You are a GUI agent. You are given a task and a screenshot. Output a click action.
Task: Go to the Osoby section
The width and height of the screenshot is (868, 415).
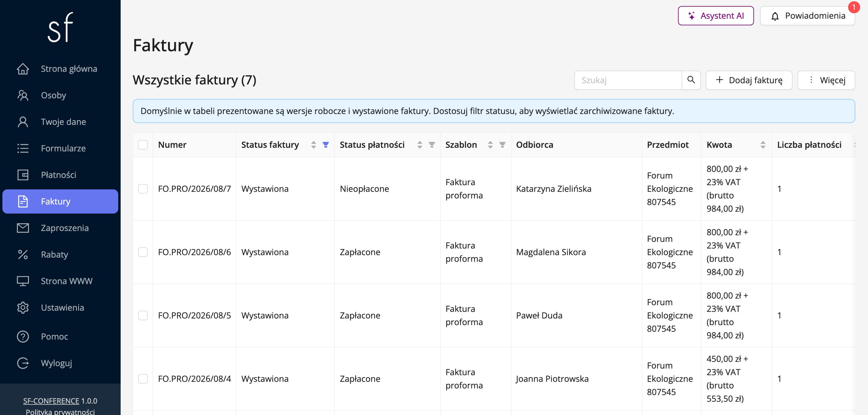(x=60, y=95)
